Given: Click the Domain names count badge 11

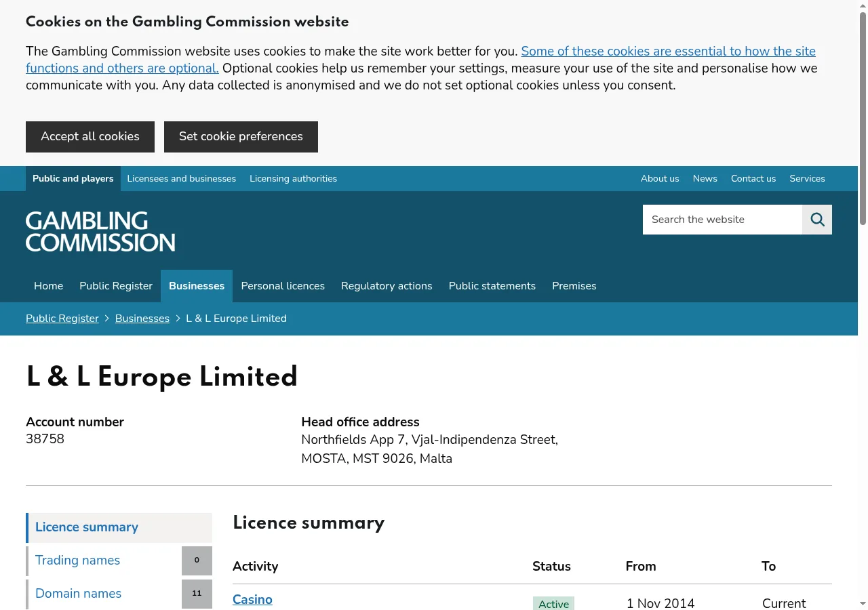Looking at the screenshot, I should click(197, 594).
